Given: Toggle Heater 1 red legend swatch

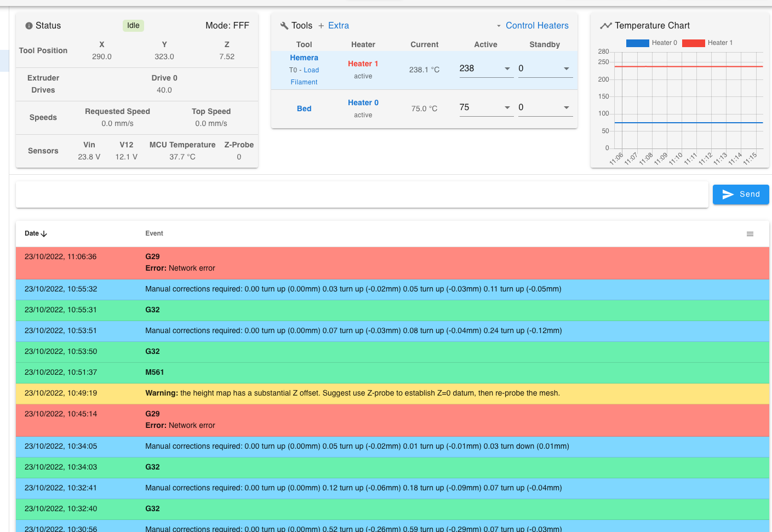Looking at the screenshot, I should coord(694,43).
